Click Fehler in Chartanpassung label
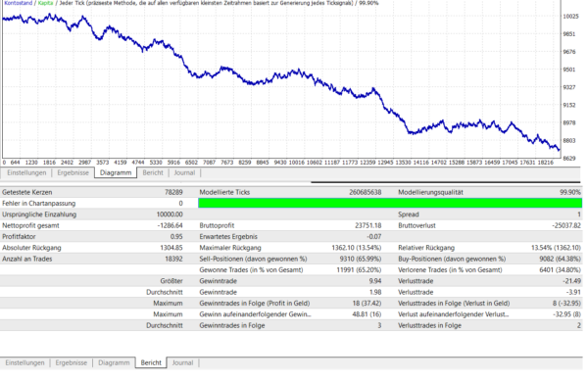 (39, 204)
